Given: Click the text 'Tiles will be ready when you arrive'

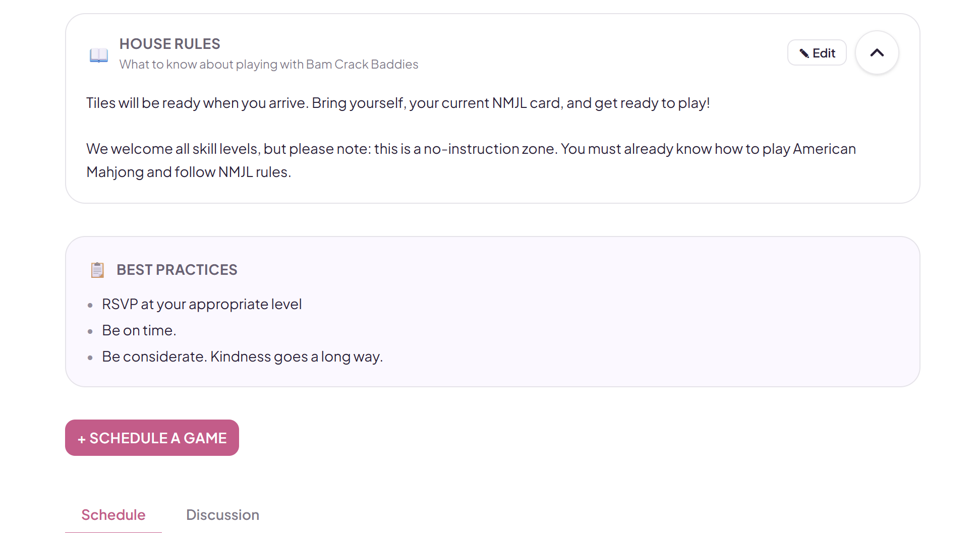Looking at the screenshot, I should (197, 103).
